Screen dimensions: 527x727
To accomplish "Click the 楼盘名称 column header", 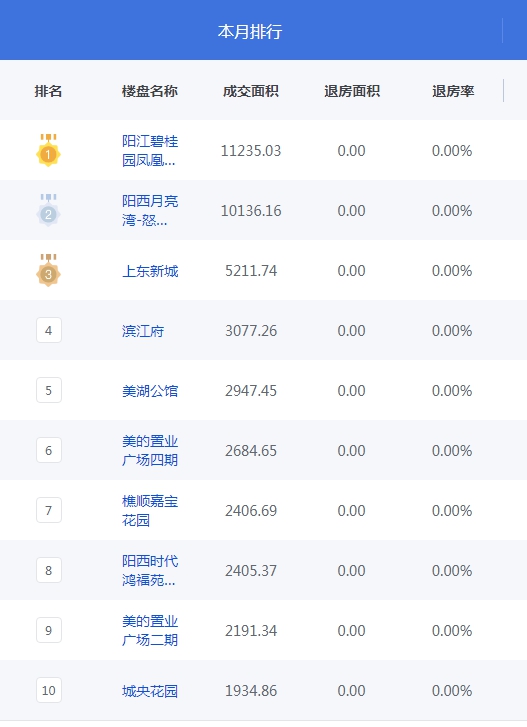I will [x=150, y=91].
